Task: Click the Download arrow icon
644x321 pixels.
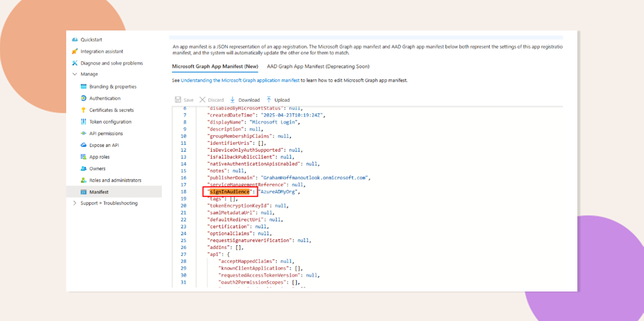Action: point(233,100)
